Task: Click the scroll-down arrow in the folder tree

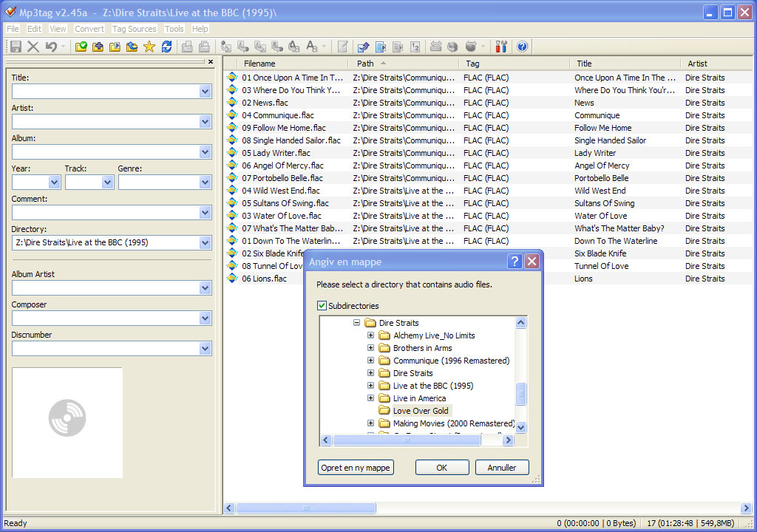Action: pos(521,427)
